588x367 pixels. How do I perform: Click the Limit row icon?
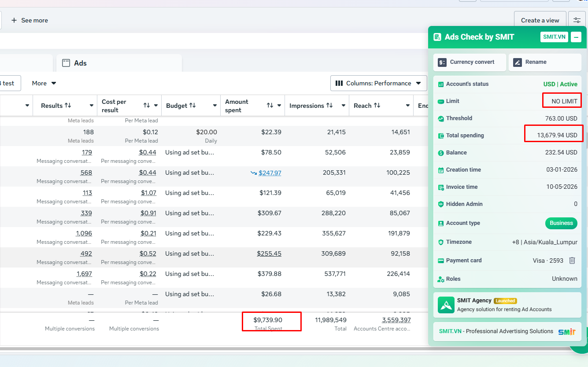click(441, 101)
